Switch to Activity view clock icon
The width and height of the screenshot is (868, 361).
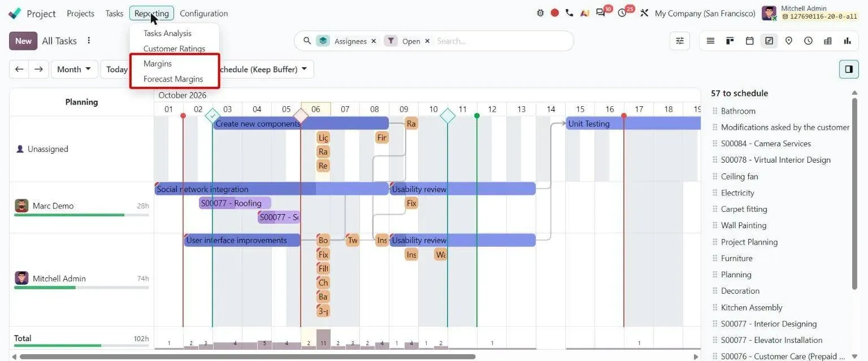808,41
